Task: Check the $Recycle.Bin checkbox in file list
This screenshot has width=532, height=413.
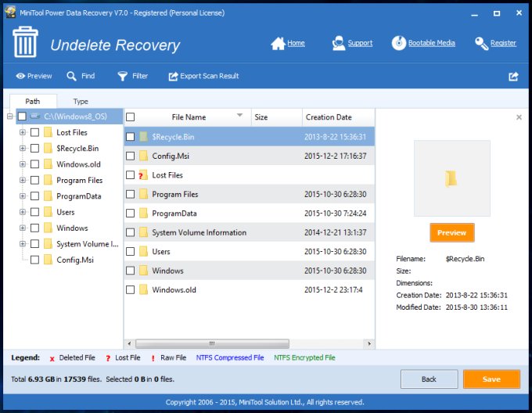Action: coord(131,137)
